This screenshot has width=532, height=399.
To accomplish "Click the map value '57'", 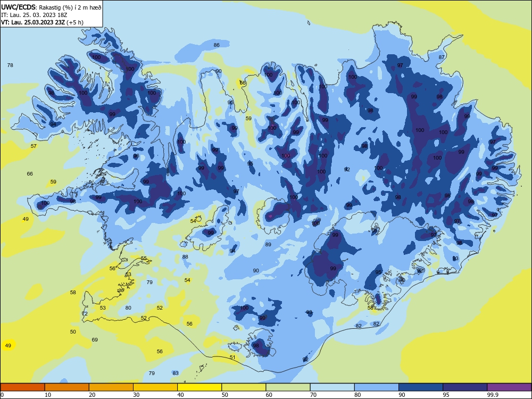I will [33, 146].
